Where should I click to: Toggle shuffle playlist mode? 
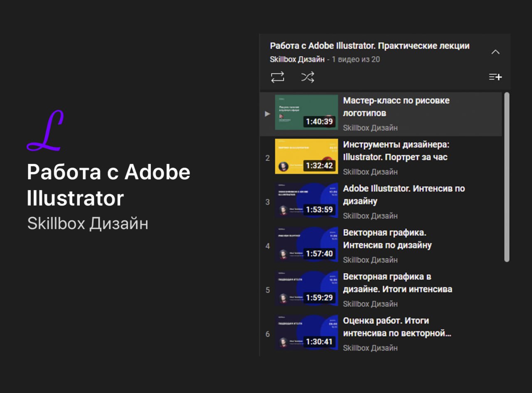point(308,77)
